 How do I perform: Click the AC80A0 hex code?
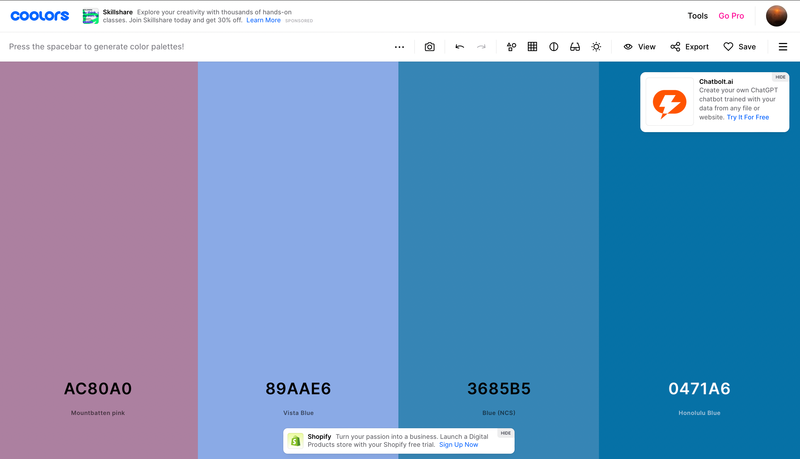tap(98, 389)
